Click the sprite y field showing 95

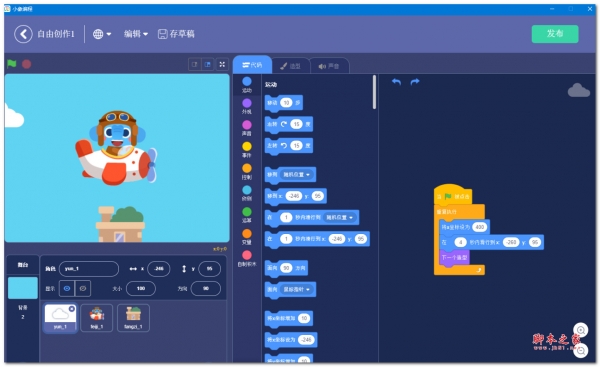click(209, 269)
